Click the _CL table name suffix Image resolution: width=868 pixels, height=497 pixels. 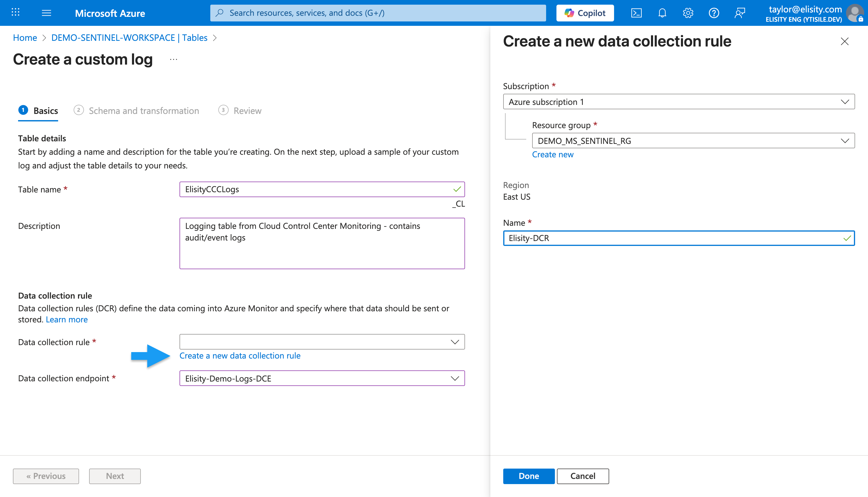[458, 204]
